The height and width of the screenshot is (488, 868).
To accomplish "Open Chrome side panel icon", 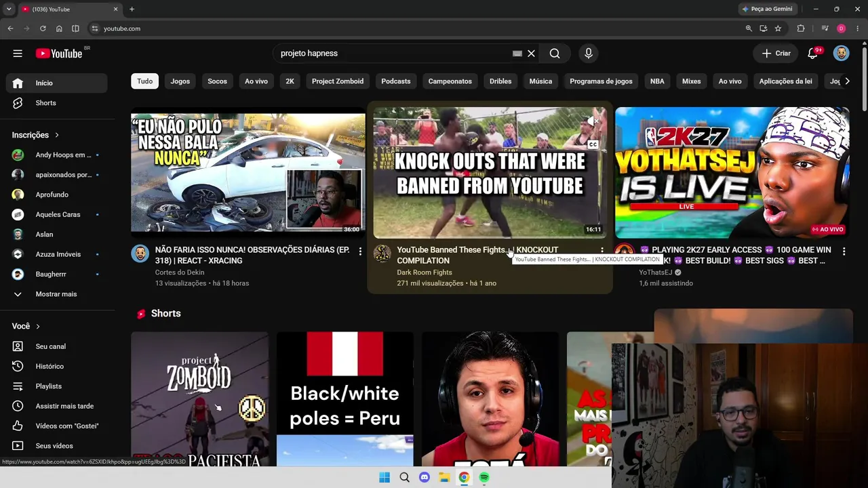I will point(75,28).
